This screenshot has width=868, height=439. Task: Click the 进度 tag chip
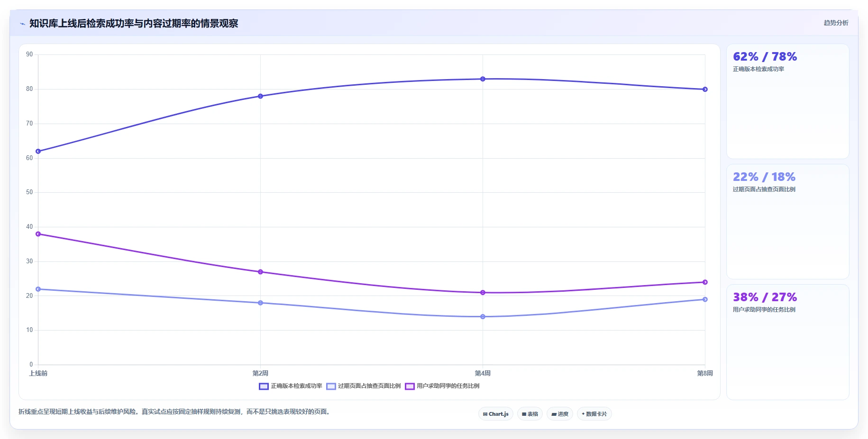pyautogui.click(x=560, y=414)
